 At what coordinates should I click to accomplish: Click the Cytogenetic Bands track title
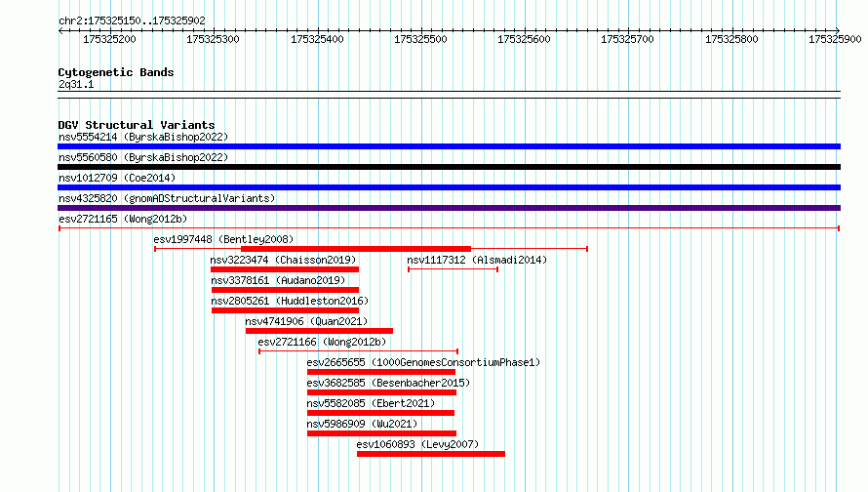click(116, 72)
